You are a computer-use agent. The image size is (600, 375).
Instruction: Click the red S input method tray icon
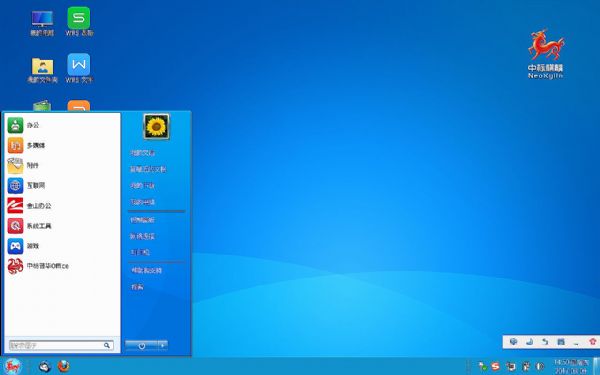[496, 367]
